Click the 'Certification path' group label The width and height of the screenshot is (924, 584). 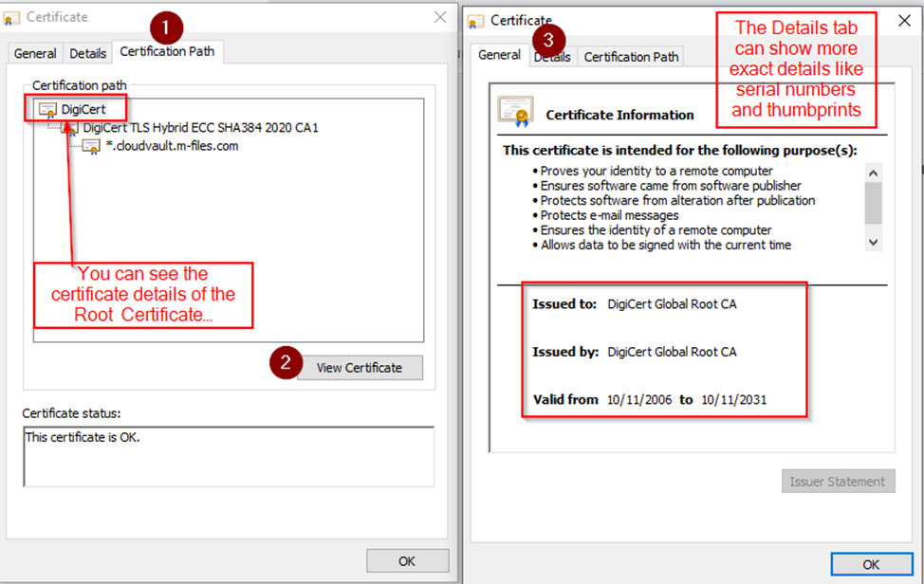pyautogui.click(x=80, y=85)
